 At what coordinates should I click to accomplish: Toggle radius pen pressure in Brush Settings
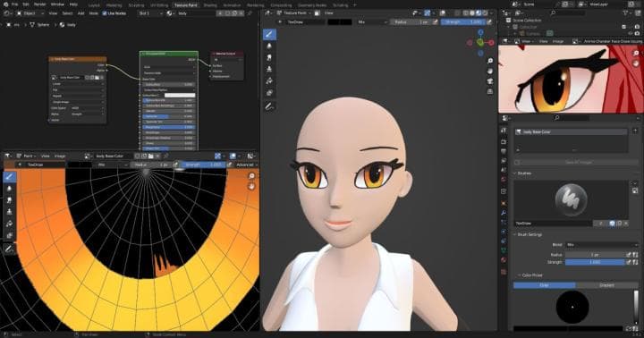tap(629, 255)
